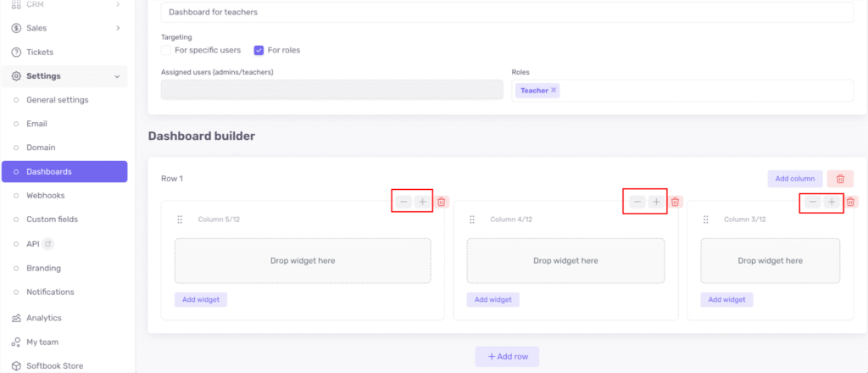Enable the For specific users checkbox
This screenshot has height=373, width=868.
pos(166,50)
